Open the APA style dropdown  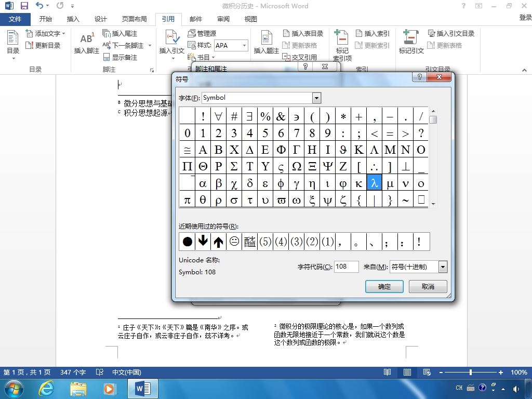coord(244,45)
